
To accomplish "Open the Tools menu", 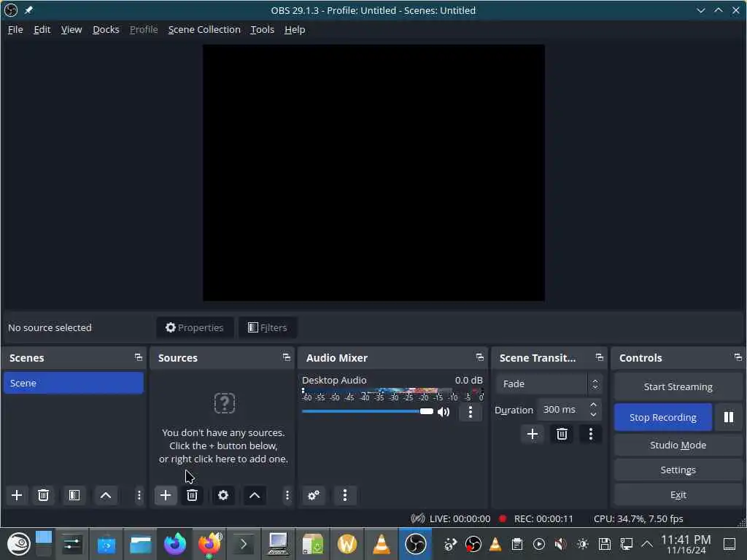I will (x=263, y=29).
